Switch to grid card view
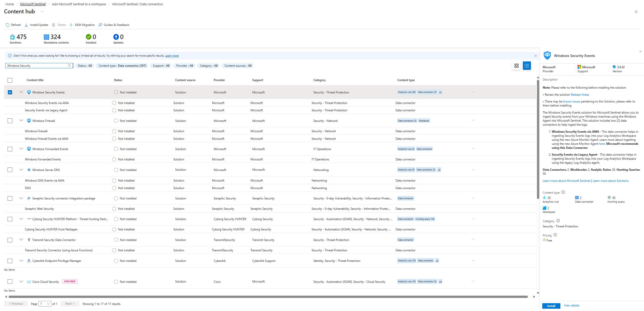This screenshot has width=644, height=311. point(516,66)
